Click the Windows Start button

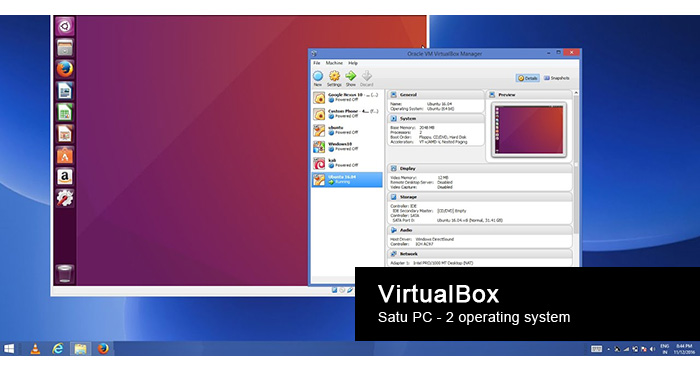click(x=8, y=349)
